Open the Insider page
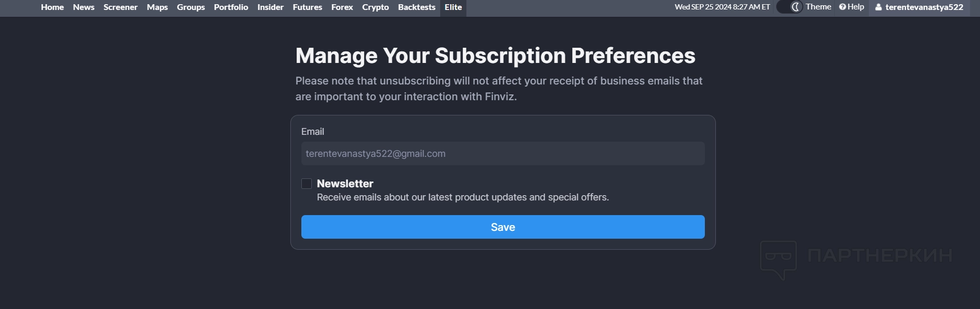This screenshot has height=309, width=980. (270, 7)
